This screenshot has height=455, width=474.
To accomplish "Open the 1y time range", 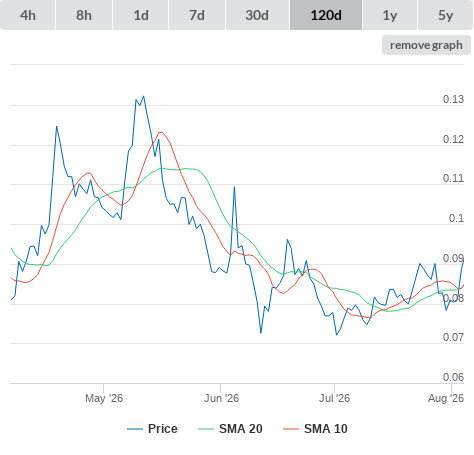I will [390, 15].
